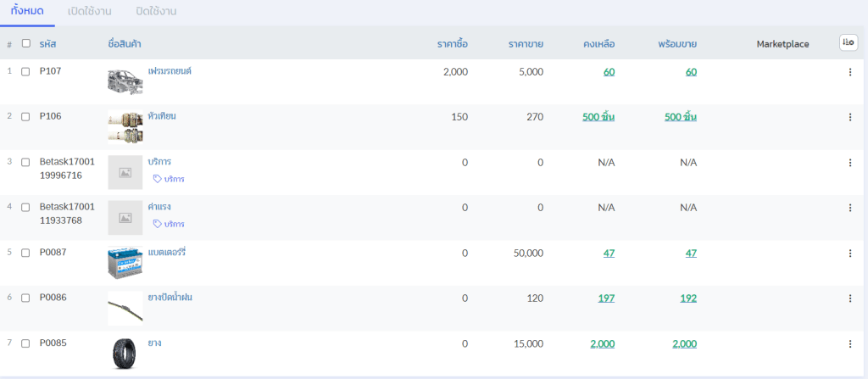Open column settings icon in table header
Image resolution: width=868 pixels, height=379 pixels.
click(848, 43)
